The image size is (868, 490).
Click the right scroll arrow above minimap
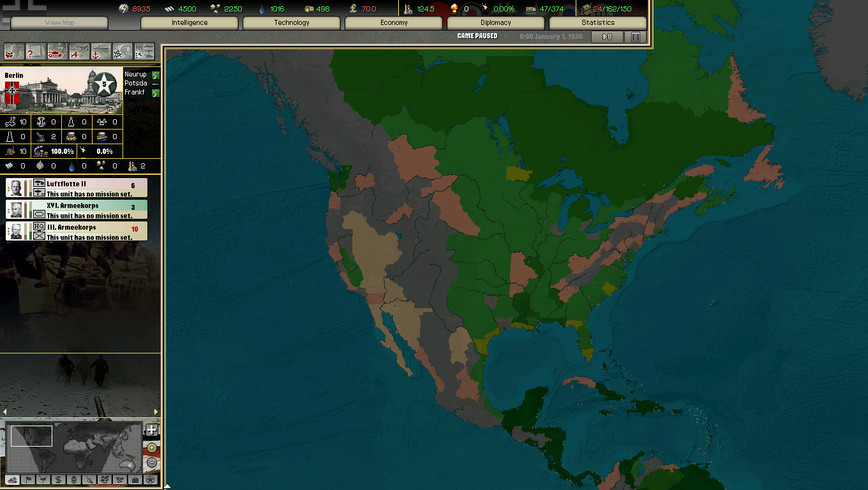pos(156,412)
